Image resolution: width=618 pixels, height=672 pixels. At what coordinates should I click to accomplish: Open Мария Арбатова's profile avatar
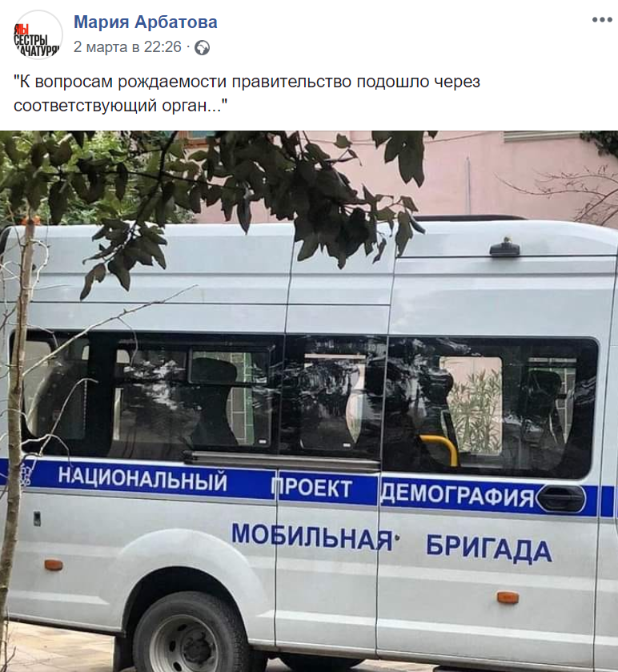[x=38, y=34]
